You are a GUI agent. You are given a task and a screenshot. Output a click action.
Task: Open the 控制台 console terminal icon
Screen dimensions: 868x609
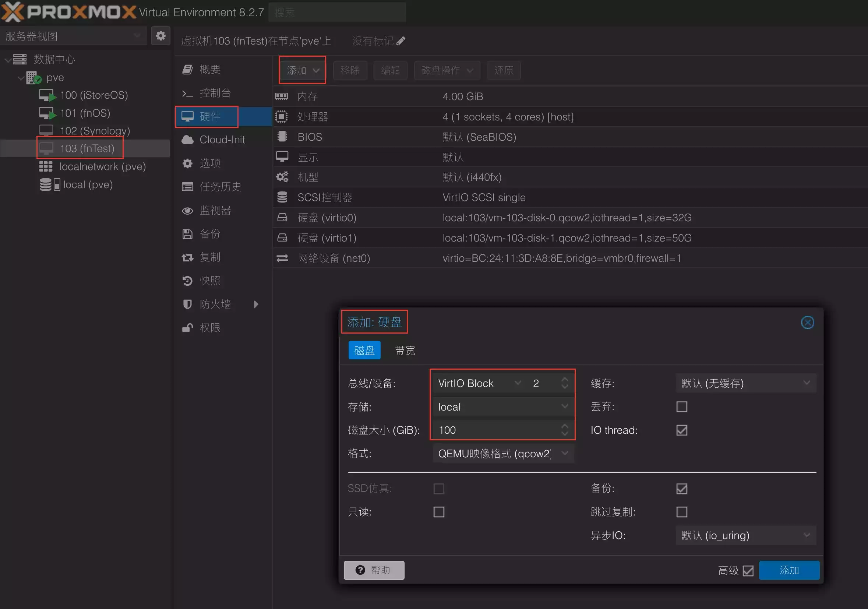click(187, 93)
